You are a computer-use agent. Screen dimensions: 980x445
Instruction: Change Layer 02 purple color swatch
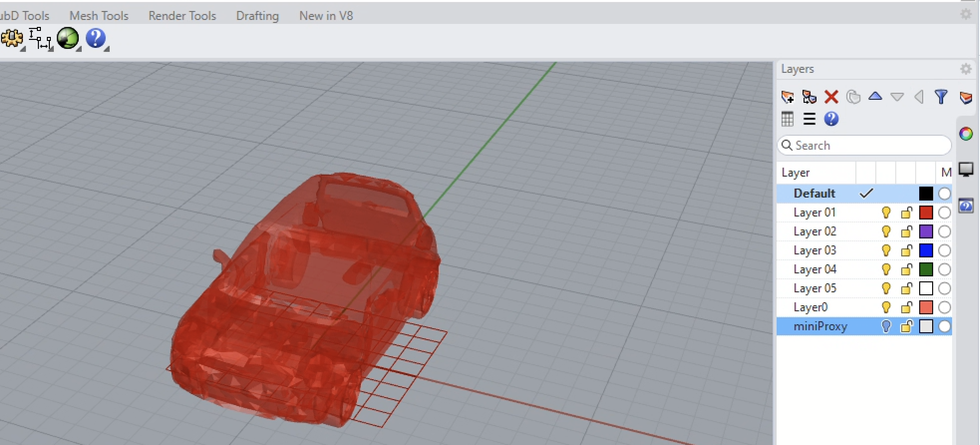926,231
